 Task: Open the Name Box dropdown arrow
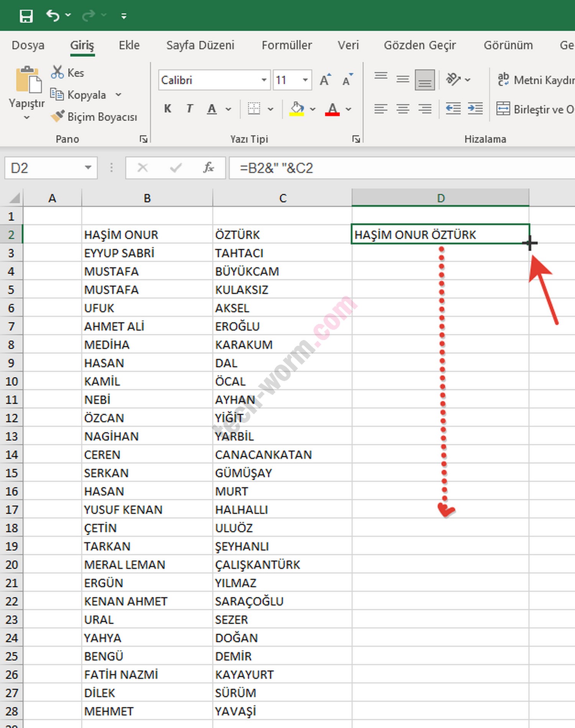[88, 168]
